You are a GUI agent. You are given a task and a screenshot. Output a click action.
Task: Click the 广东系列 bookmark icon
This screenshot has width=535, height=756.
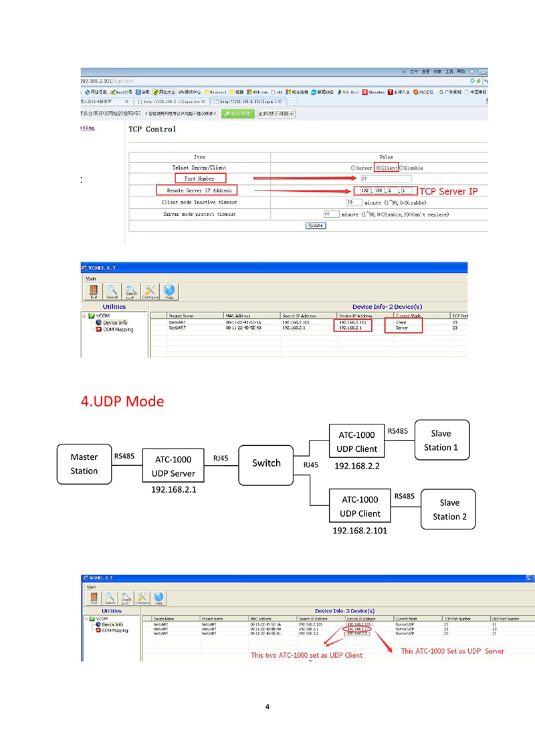pos(441,92)
